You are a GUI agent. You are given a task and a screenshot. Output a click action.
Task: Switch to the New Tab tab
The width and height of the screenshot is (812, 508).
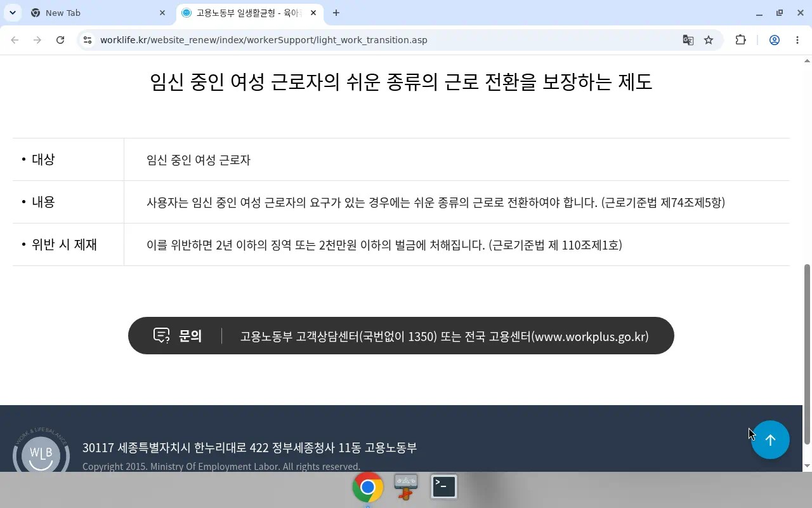98,13
